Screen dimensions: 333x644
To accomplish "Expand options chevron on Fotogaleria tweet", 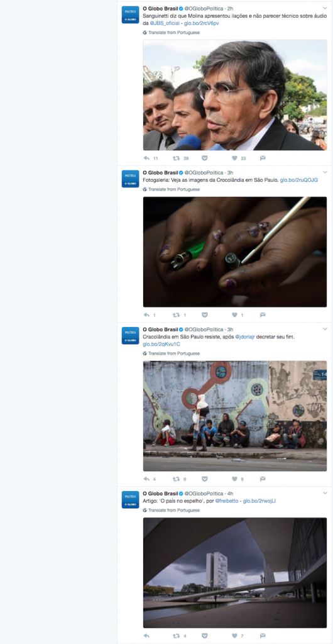I will coord(325,172).
